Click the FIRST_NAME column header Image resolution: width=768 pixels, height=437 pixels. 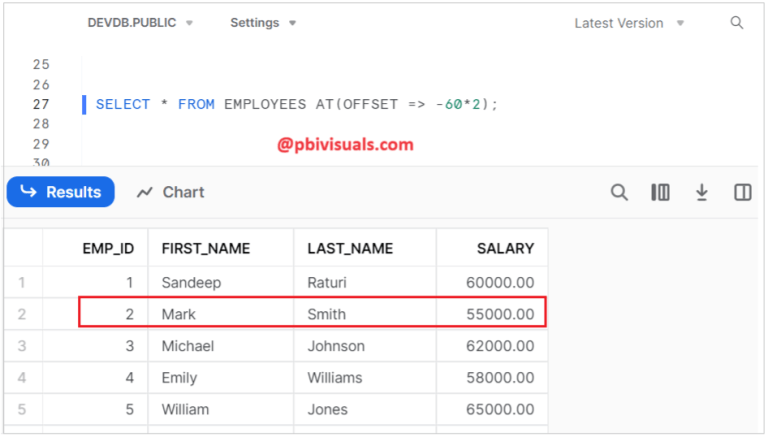pyautogui.click(x=206, y=248)
